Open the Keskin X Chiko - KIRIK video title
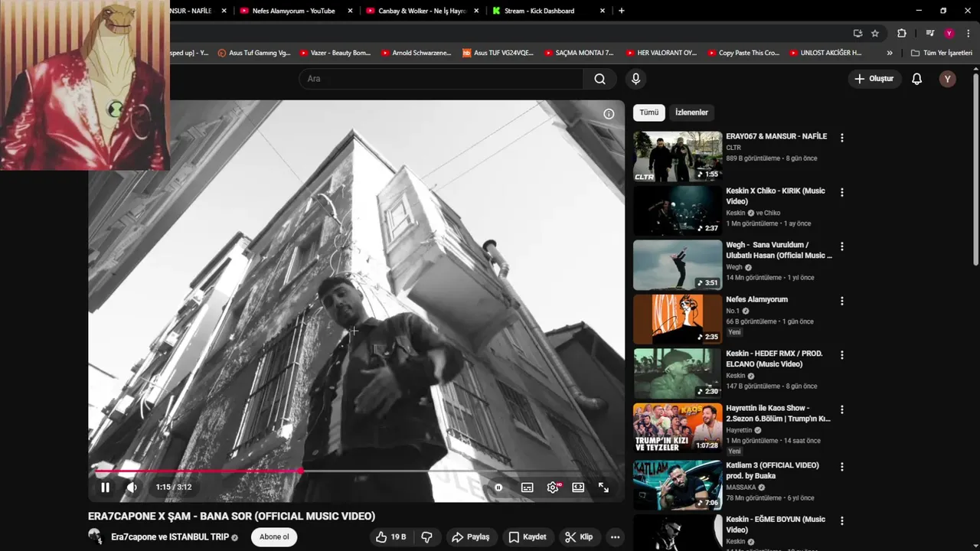 tap(776, 196)
